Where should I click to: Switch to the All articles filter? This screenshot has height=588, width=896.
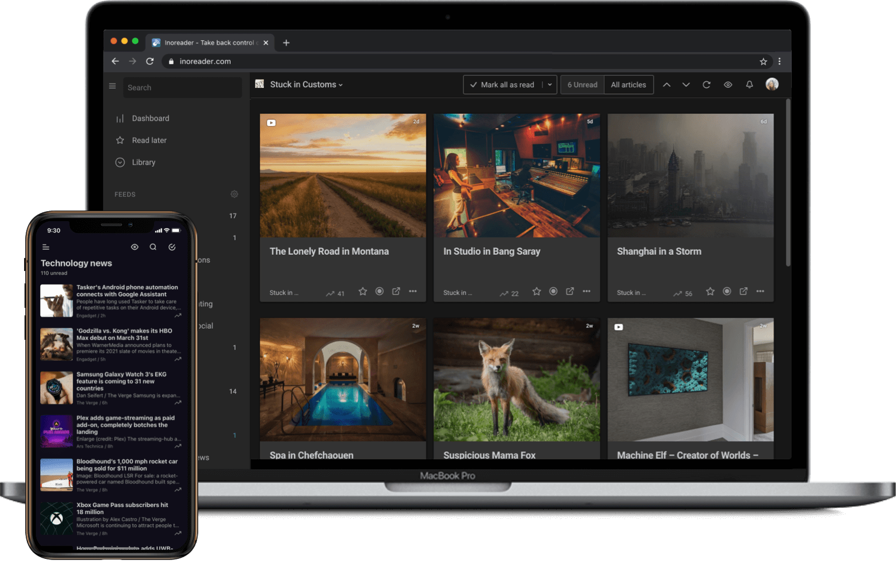(x=628, y=85)
